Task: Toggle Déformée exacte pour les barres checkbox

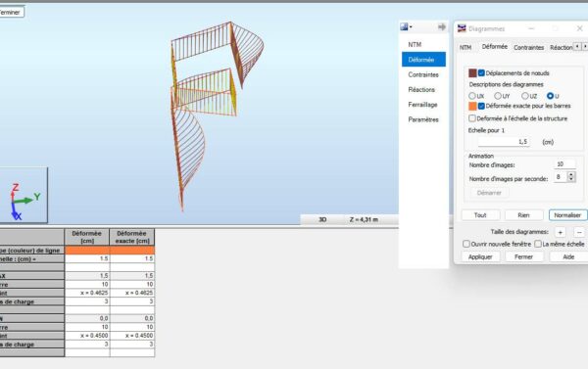Action: coord(481,106)
